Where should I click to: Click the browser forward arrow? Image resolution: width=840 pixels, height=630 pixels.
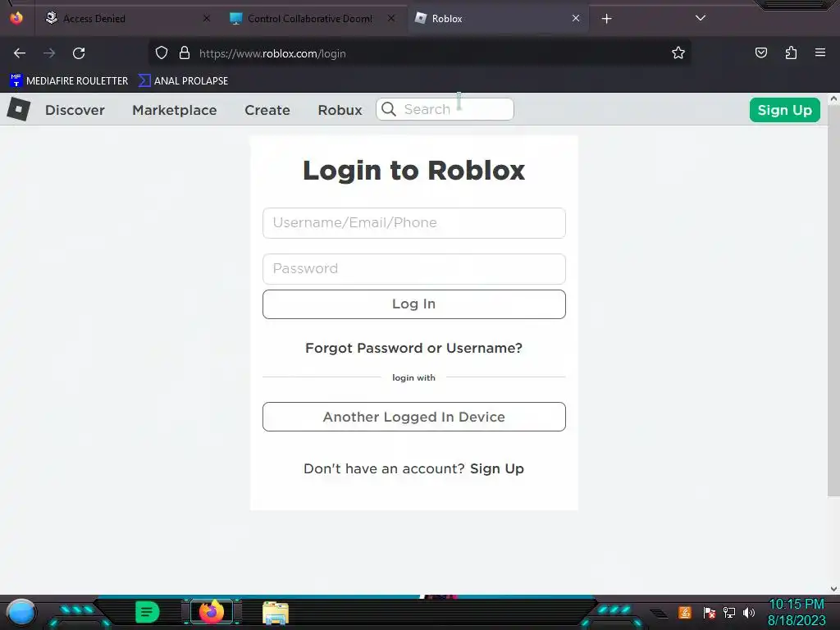(49, 53)
